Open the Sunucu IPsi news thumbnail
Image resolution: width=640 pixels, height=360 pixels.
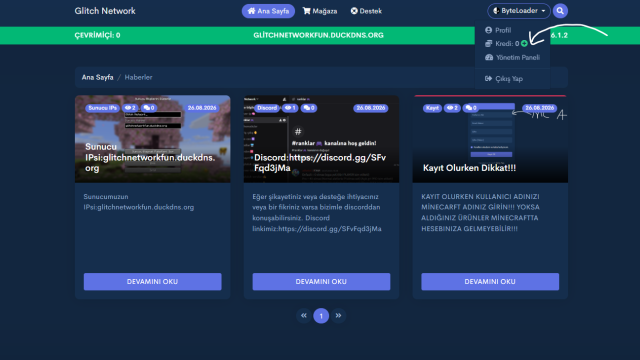[x=153, y=139]
